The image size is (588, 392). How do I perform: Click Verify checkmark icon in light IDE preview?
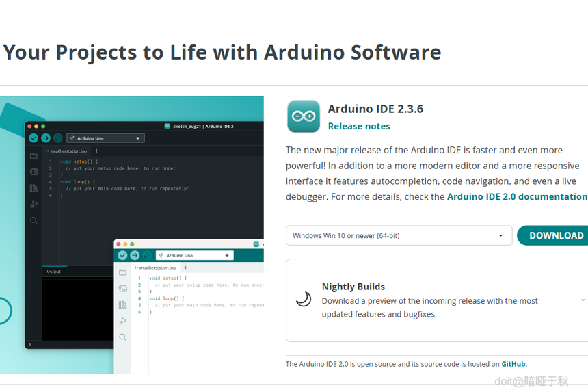[122, 255]
